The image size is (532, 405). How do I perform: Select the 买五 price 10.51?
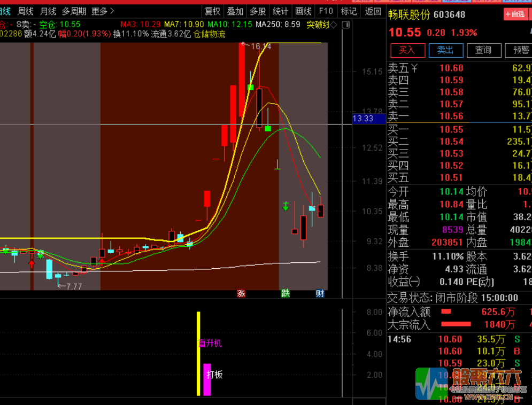(x=451, y=177)
